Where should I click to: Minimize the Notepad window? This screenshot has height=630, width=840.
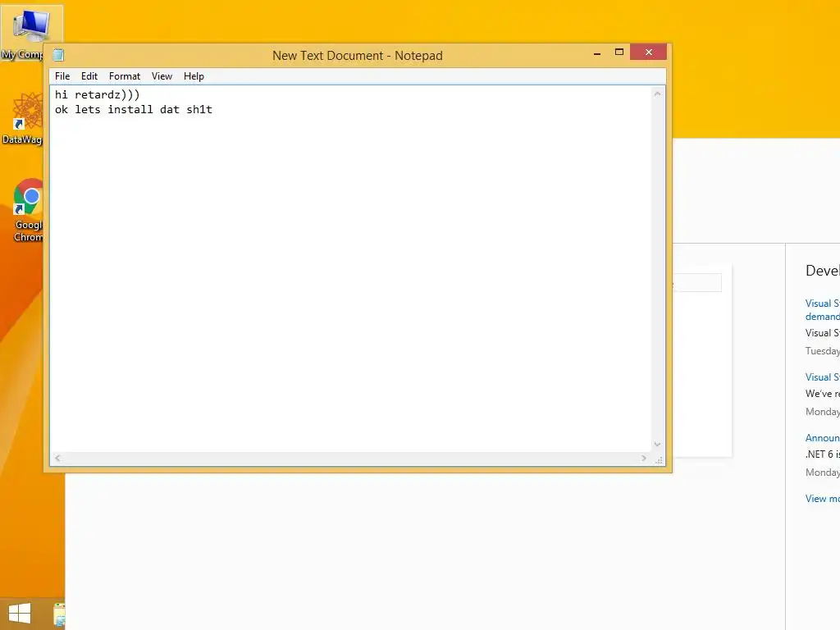(597, 52)
